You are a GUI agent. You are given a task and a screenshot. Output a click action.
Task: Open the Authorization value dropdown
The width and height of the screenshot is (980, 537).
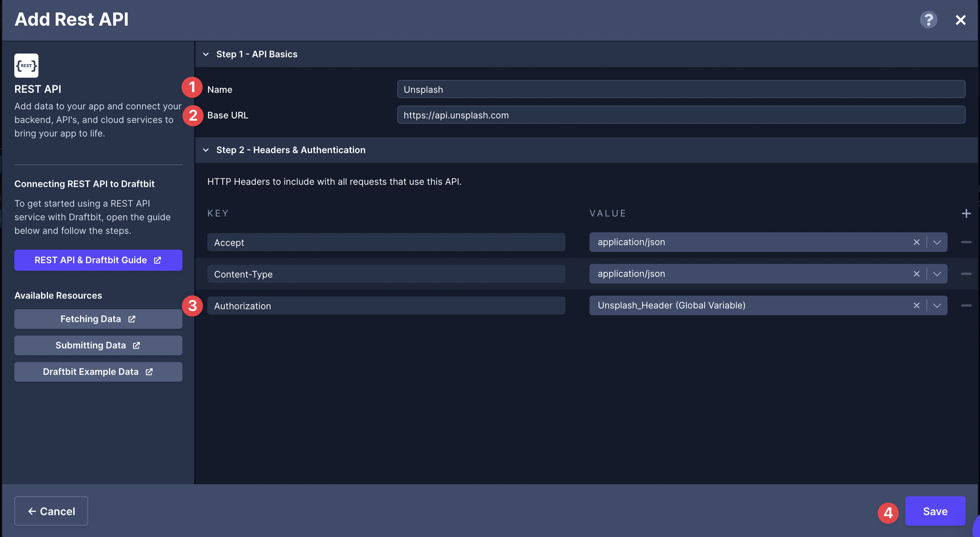(x=937, y=305)
